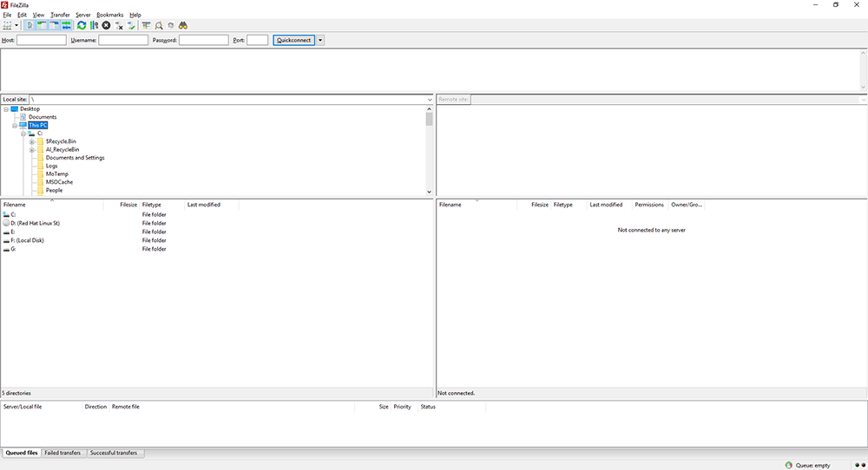Click the green Refresh file lists icon
The width and height of the screenshot is (868, 470).
click(x=82, y=25)
